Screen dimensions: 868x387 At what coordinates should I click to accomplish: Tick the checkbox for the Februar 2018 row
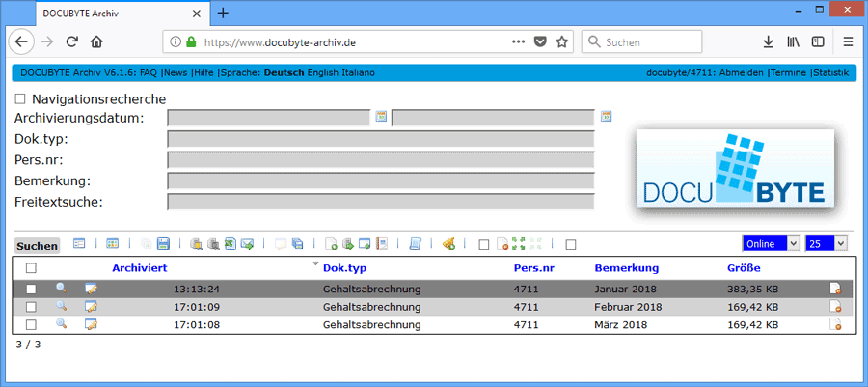(31, 307)
